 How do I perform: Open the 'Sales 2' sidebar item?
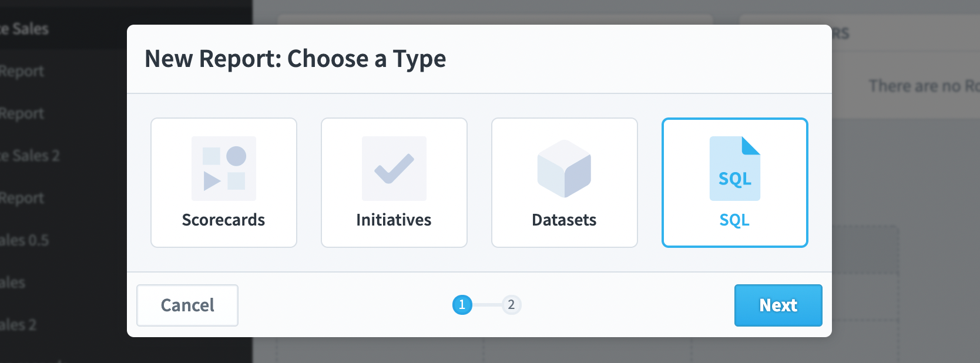(29, 156)
